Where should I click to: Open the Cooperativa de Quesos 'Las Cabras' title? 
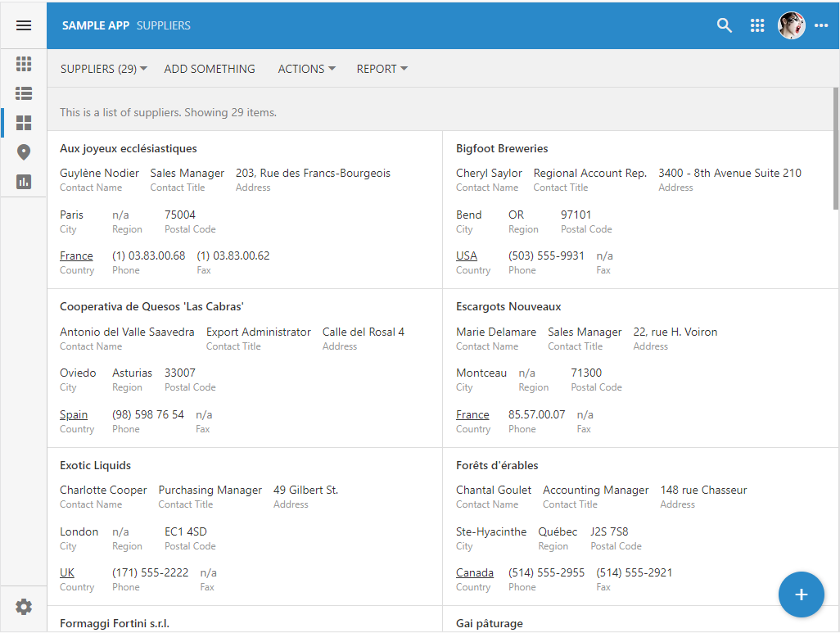(151, 306)
